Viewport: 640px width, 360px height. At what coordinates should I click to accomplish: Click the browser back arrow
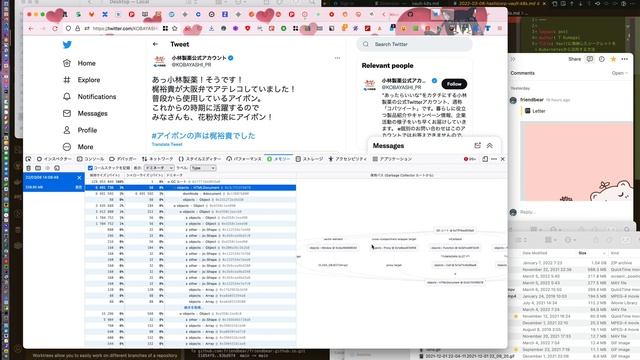pyautogui.click(x=31, y=29)
